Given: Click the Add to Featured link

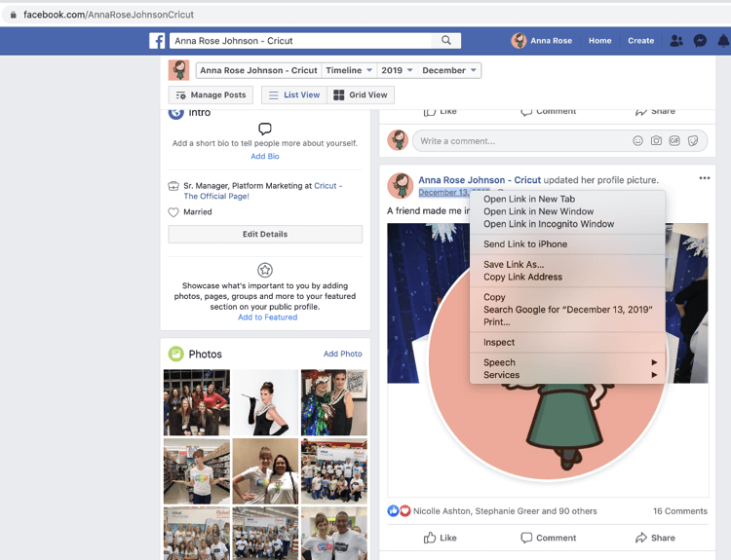Looking at the screenshot, I should coord(268,317).
